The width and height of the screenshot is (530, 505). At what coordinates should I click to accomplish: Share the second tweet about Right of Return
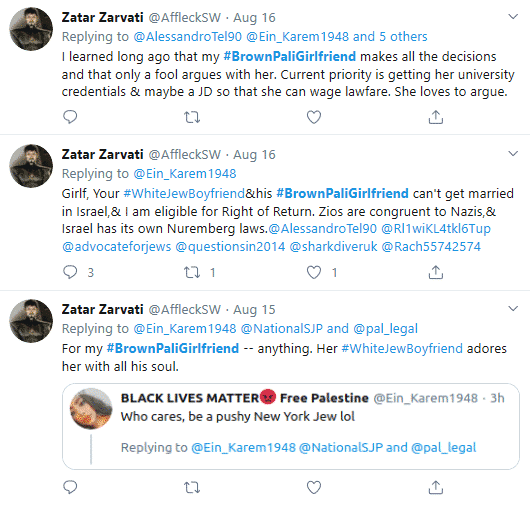(x=436, y=272)
